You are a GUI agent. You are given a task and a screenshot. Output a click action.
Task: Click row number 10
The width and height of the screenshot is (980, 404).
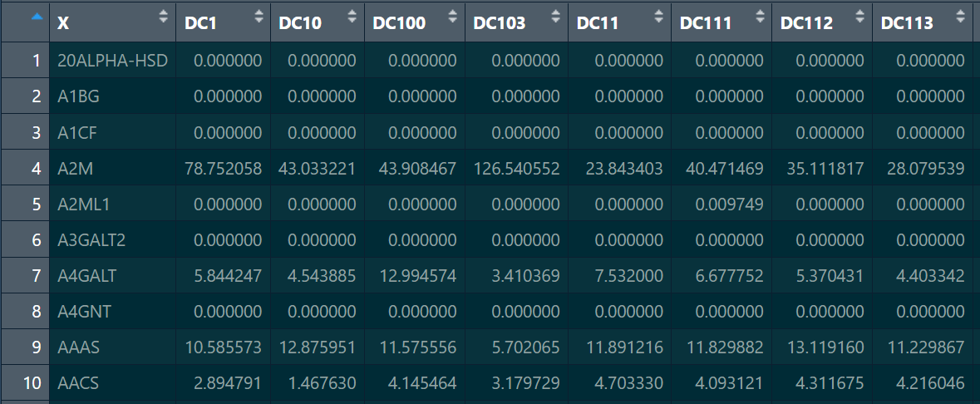coord(32,382)
